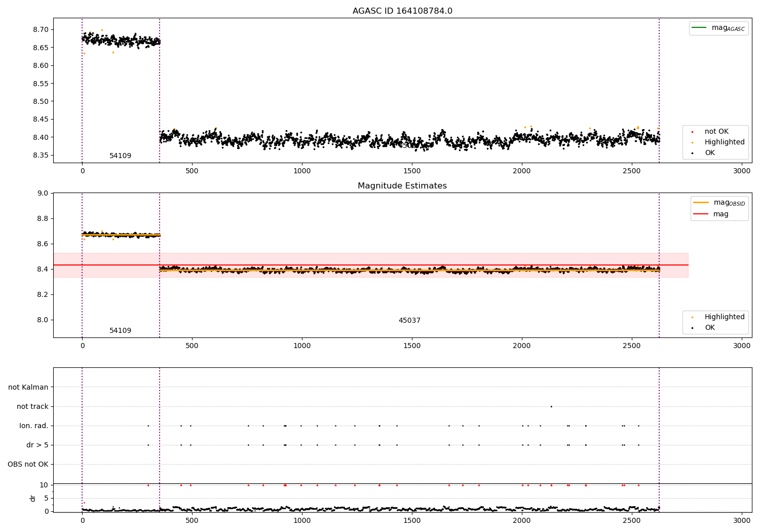The height and width of the screenshot is (532, 760).
Task: Click the red "mag" legend line swatch
Action: (x=701, y=214)
